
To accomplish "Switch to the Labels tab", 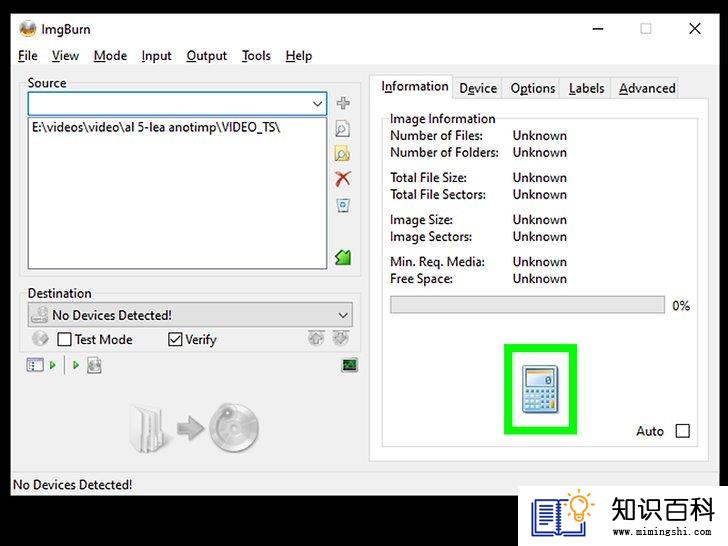I will [x=586, y=88].
